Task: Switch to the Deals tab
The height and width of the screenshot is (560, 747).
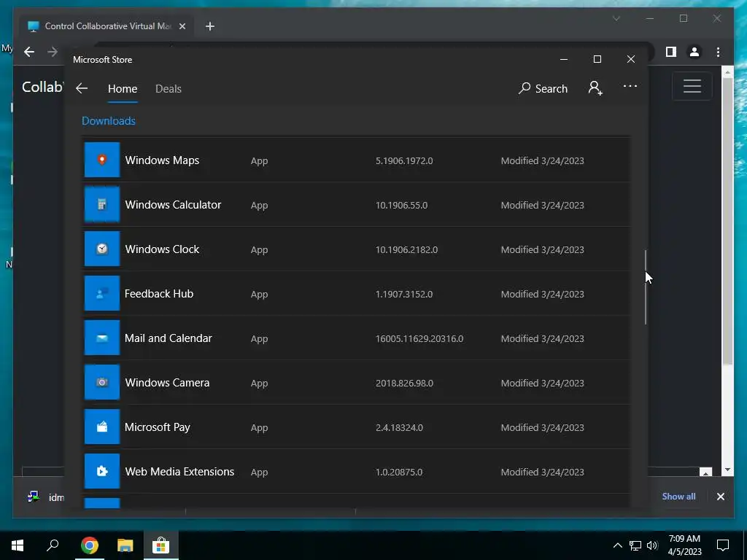Action: pyautogui.click(x=169, y=88)
